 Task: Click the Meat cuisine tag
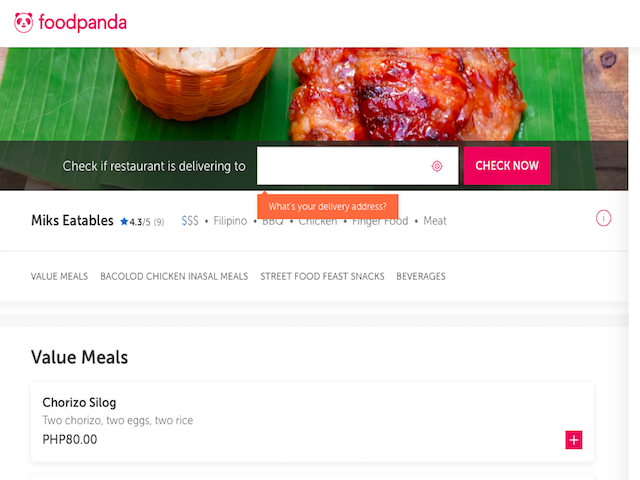[x=435, y=221]
